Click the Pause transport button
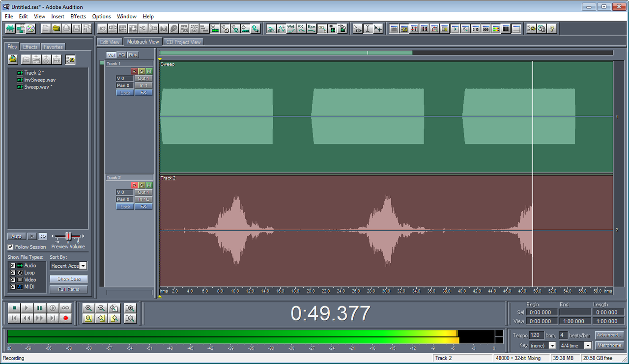 (x=40, y=308)
